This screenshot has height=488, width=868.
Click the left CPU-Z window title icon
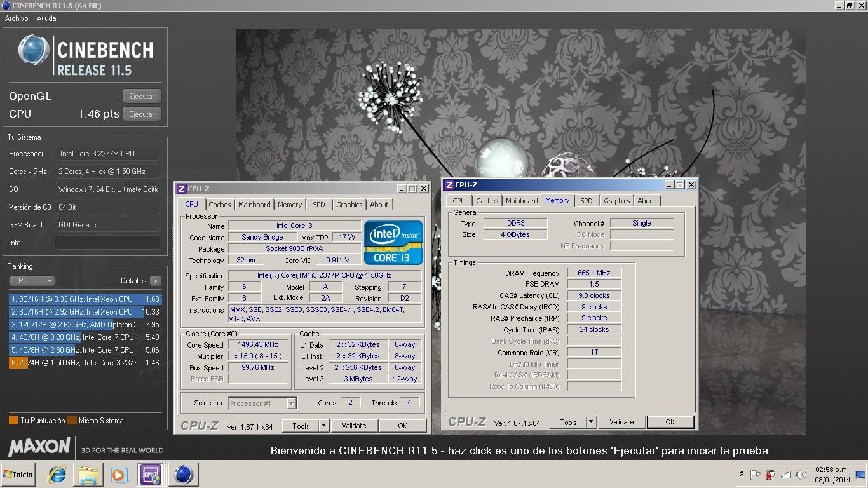[x=182, y=189]
